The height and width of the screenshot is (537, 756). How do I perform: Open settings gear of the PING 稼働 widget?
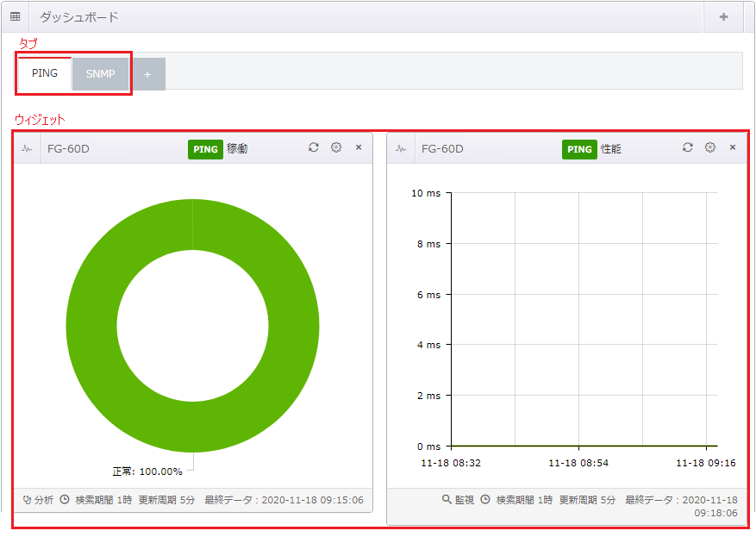tap(336, 147)
